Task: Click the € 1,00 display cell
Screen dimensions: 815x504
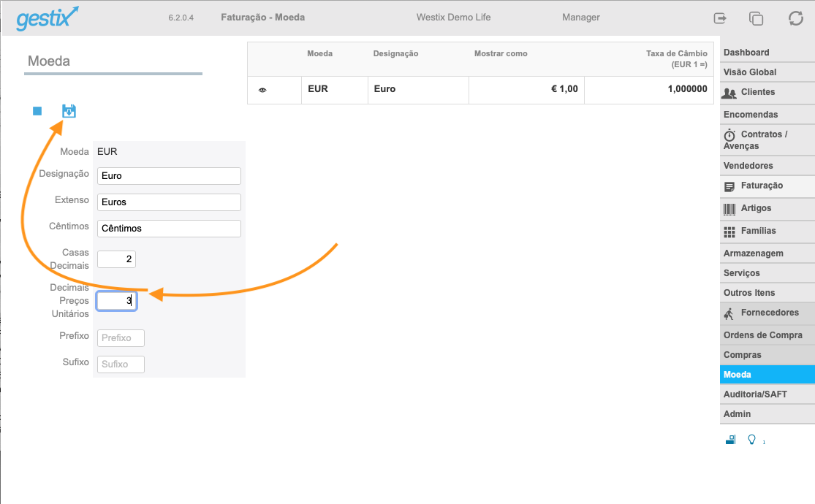Action: (x=526, y=90)
